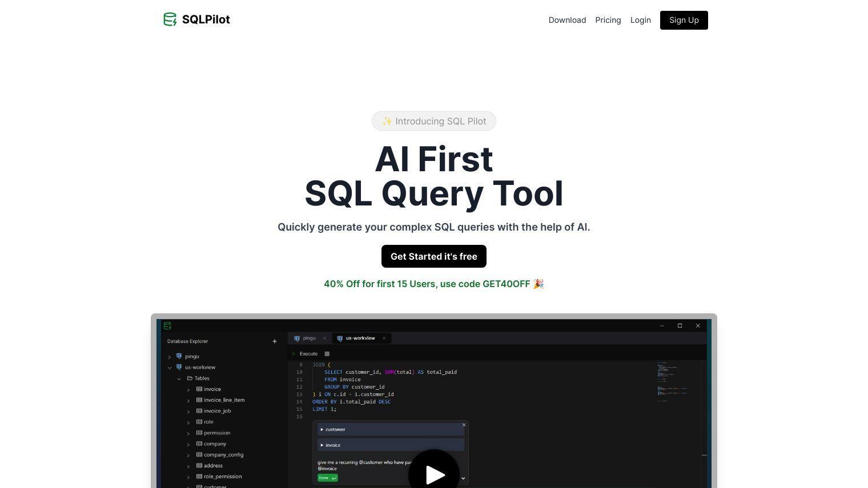Click the plus icon beside Database Explorer
This screenshot has width=868, height=488.
click(x=275, y=341)
